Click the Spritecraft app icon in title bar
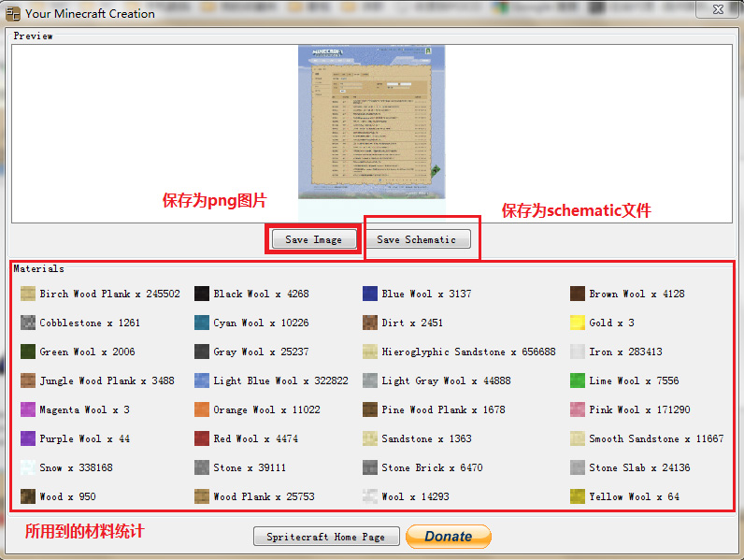This screenshot has width=744, height=560. pos(13,13)
